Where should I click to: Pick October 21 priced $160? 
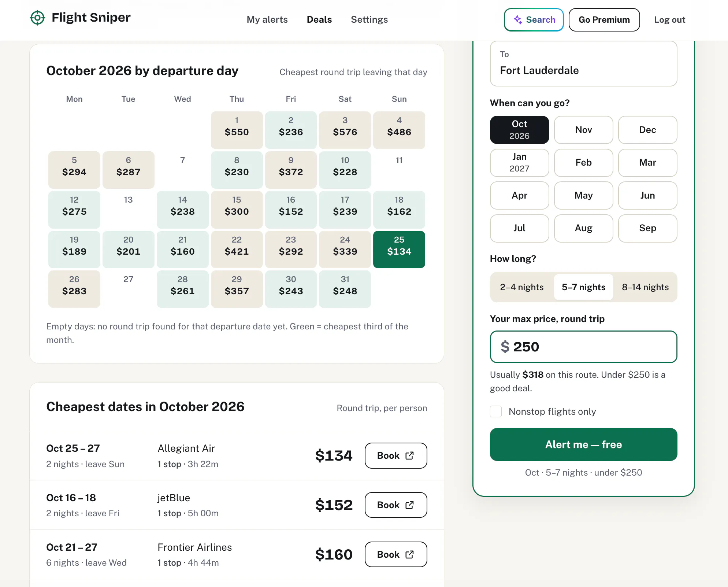(182, 250)
